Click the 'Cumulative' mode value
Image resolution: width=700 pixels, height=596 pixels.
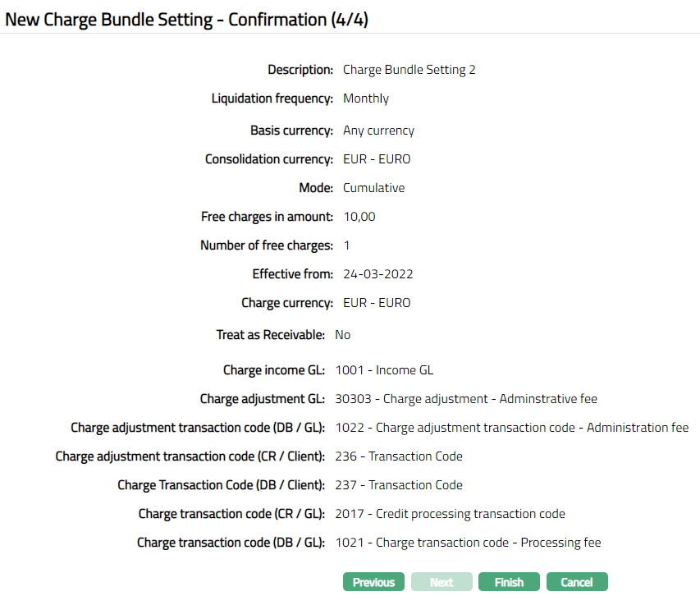373,188
